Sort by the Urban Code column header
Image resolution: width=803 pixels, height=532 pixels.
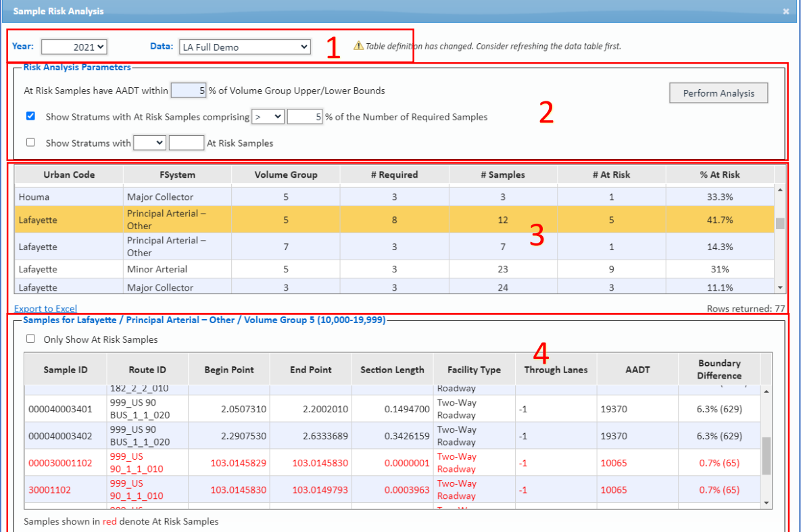69,174
